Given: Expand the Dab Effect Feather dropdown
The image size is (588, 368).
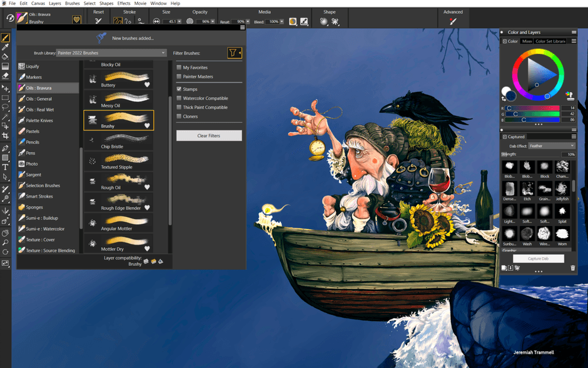Looking at the screenshot, I should [550, 146].
